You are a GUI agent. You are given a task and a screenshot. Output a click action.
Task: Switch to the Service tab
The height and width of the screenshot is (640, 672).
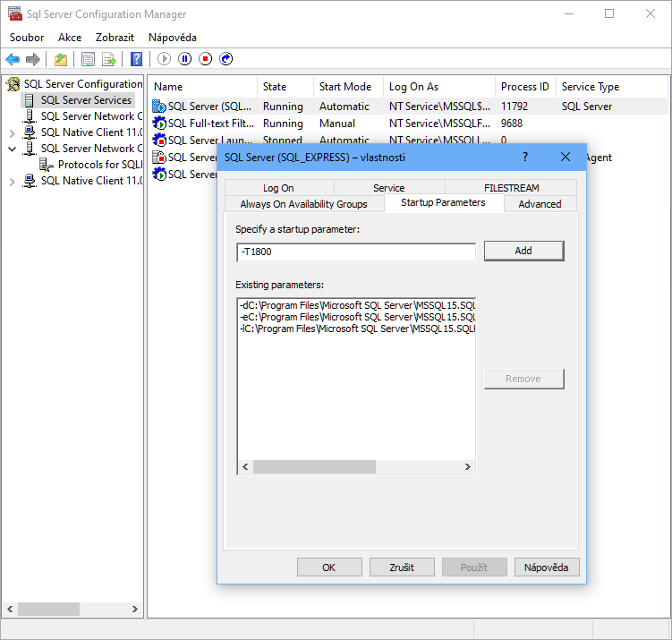[x=388, y=188]
